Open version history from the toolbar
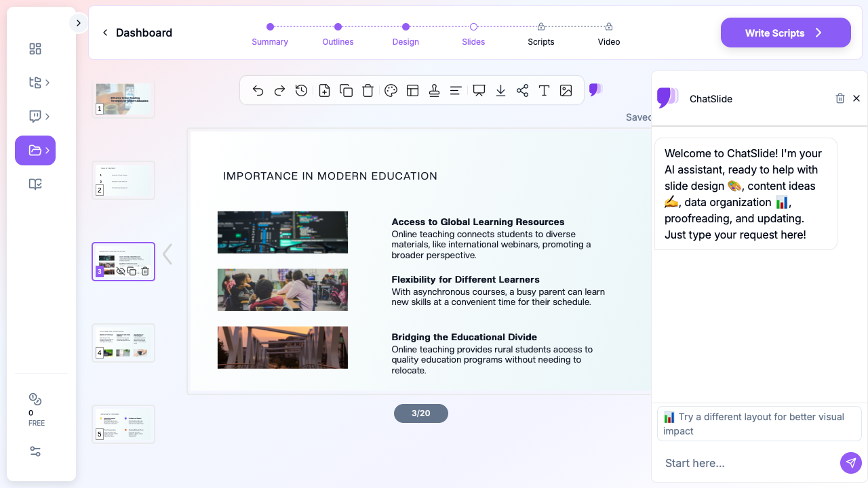The width and height of the screenshot is (868, 488). (x=302, y=91)
